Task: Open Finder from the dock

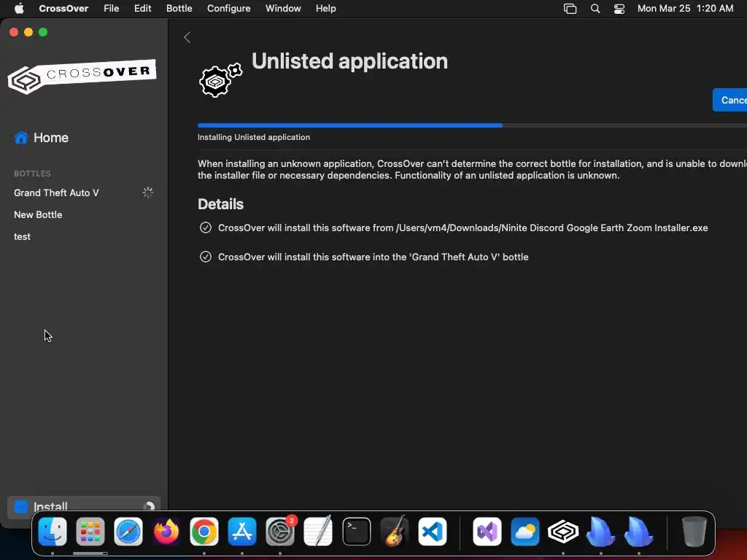Action: pos(53,532)
